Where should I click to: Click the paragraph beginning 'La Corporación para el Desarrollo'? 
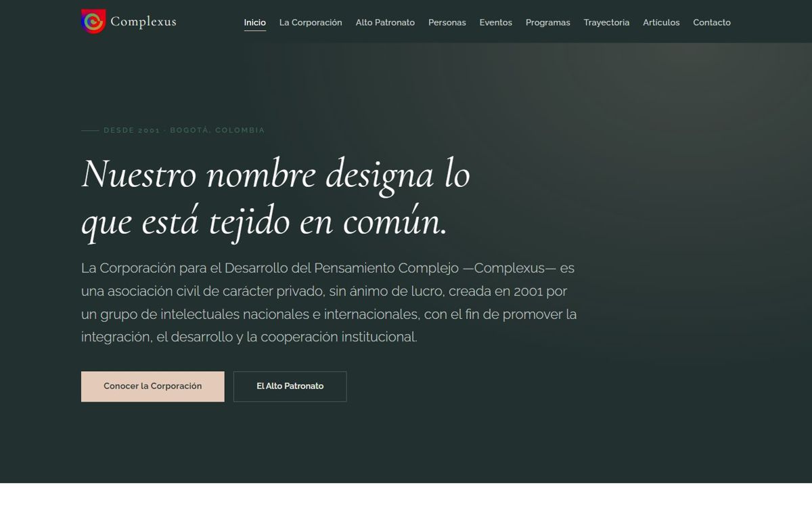[329, 302]
